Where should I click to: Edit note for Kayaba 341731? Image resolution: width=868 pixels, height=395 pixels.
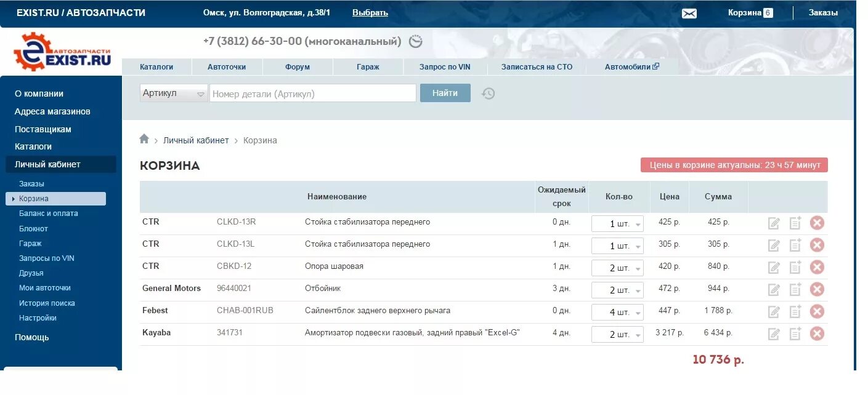(774, 334)
